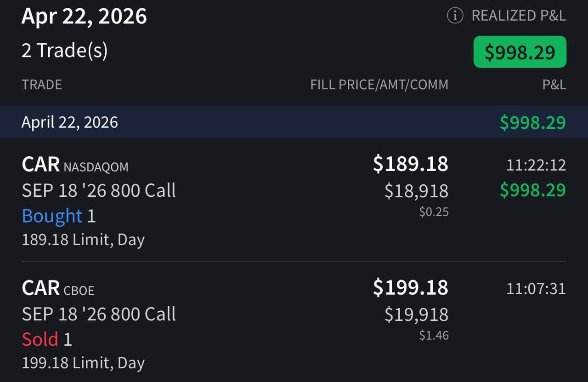Click the $19,918 trade amount

(x=416, y=314)
